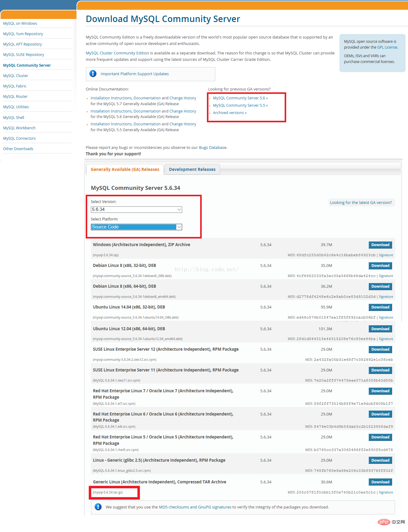408x532 pixels.
Task: Open MySQL Connectors sidebar item
Action: pos(19,139)
